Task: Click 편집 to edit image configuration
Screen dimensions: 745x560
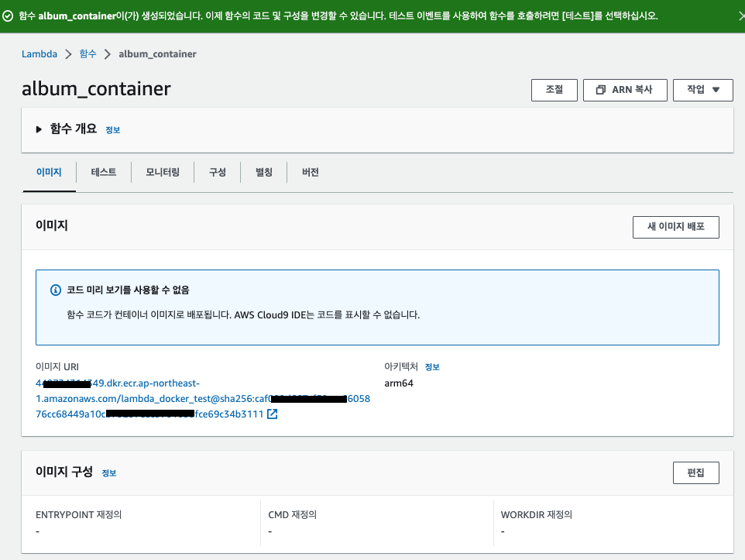Action: (695, 472)
